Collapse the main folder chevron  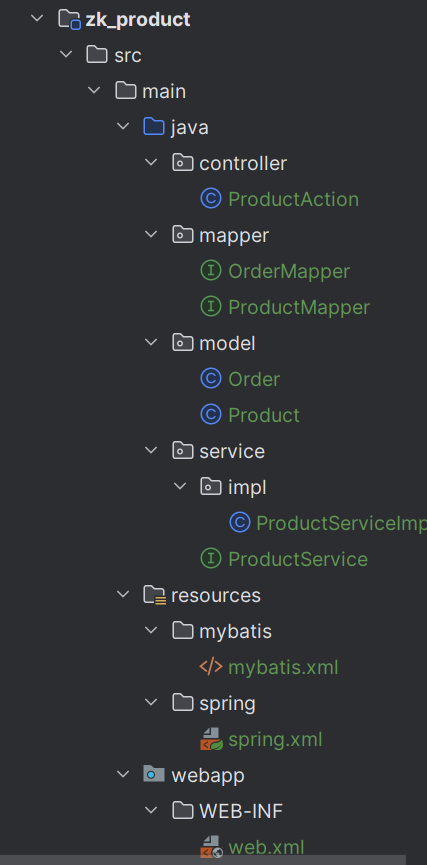point(94,90)
